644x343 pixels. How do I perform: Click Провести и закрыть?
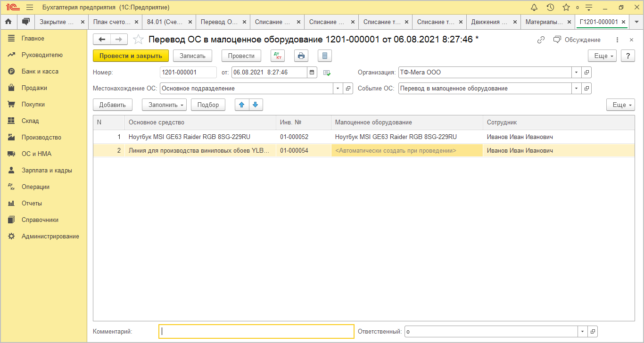click(131, 56)
